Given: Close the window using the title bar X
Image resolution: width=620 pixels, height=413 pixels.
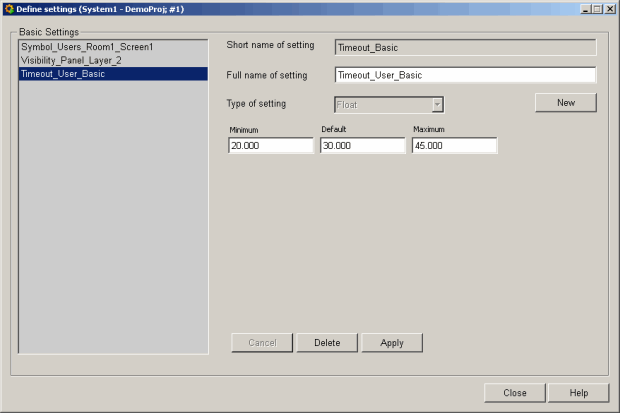Looking at the screenshot, I should click(609, 9).
